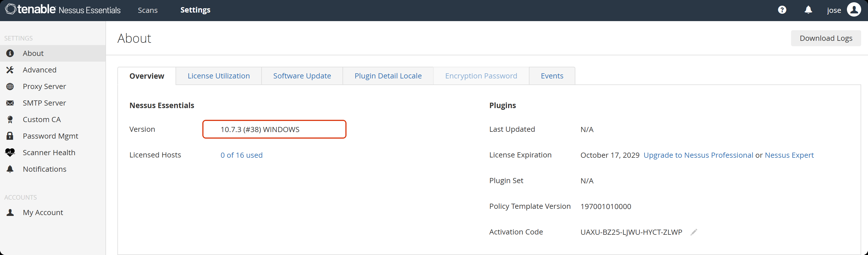Follow the Upgrade to Nessus Professional link
The height and width of the screenshot is (255, 868).
click(x=698, y=155)
